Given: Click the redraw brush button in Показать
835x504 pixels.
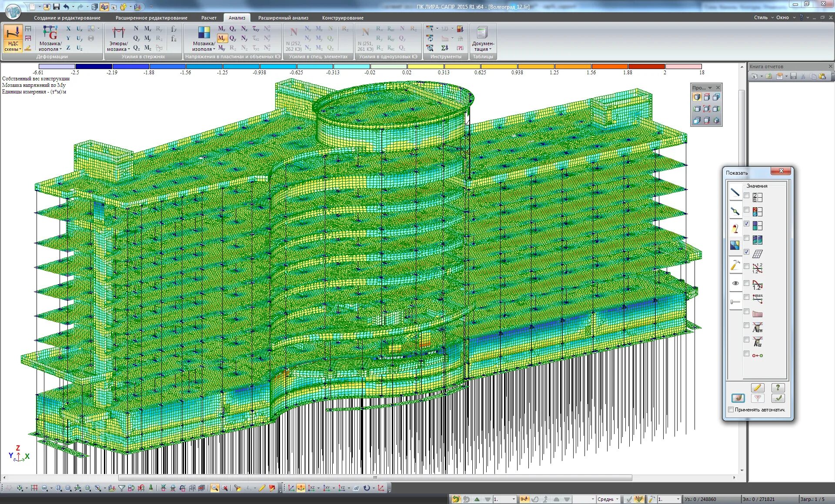Looking at the screenshot, I should click(738, 398).
